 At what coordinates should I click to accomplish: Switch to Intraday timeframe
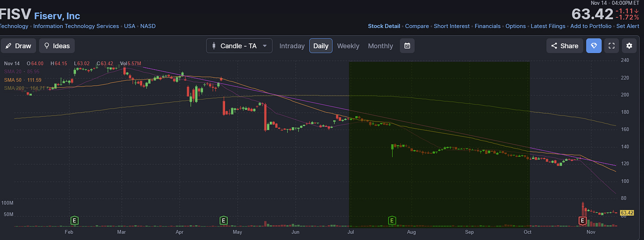292,46
